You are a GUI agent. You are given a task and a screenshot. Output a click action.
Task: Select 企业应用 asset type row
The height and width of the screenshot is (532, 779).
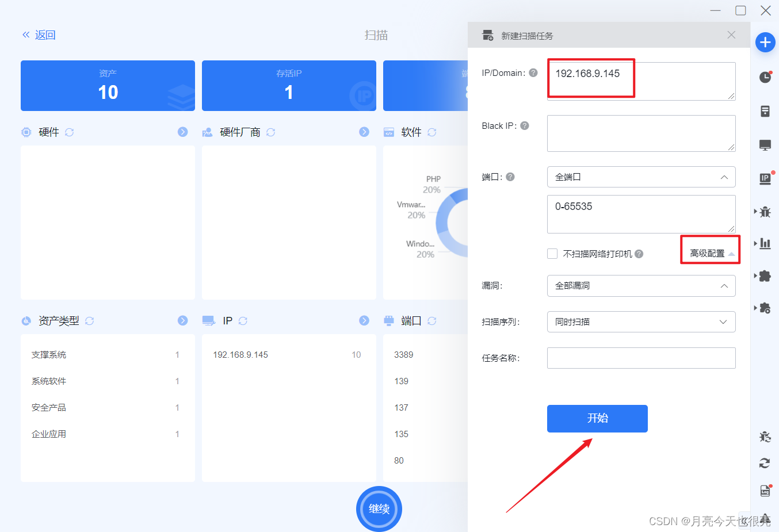pyautogui.click(x=108, y=434)
